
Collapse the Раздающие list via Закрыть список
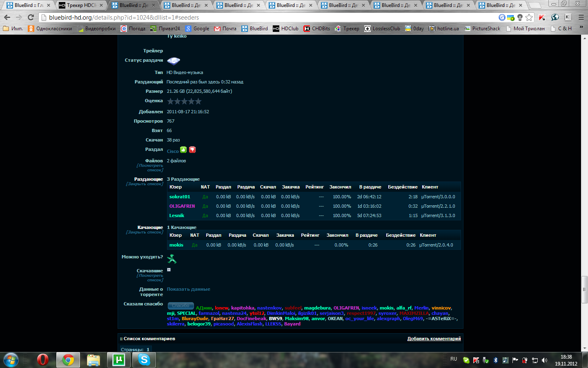pos(145,184)
